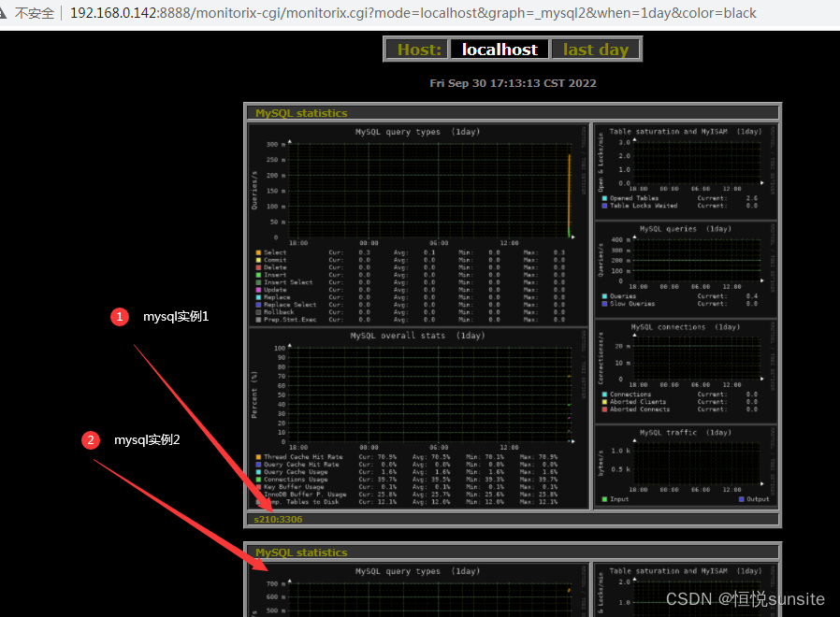This screenshot has width=840, height=617.
Task: Click the cyan Queries legend swatch
Action: pyautogui.click(x=604, y=296)
